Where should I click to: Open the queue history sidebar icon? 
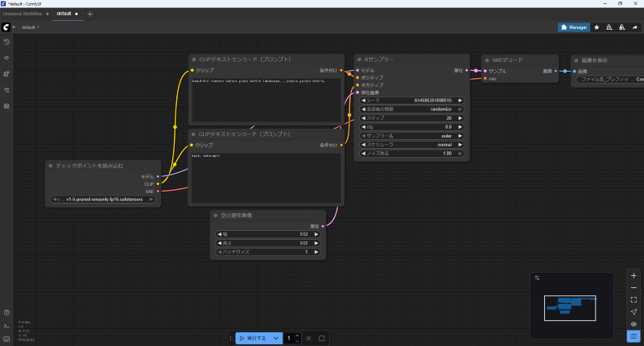6,42
